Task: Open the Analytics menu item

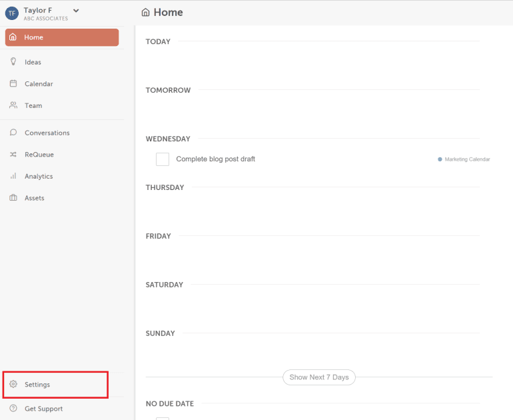Action: [39, 176]
